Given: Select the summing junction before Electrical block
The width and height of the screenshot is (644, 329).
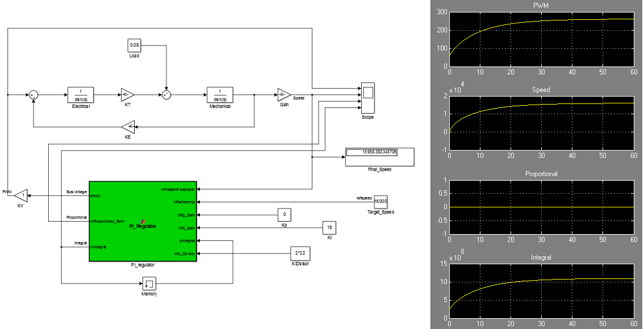Looking at the screenshot, I should coord(34,95).
